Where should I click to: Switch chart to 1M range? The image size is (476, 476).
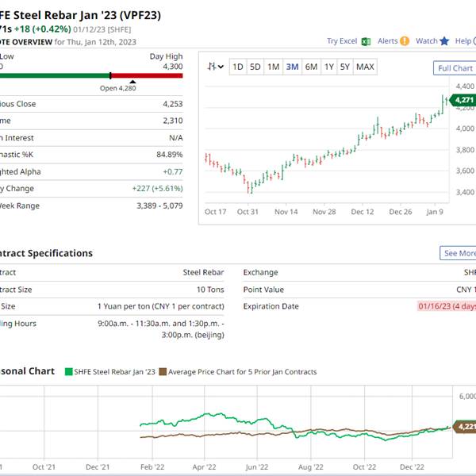(273, 67)
